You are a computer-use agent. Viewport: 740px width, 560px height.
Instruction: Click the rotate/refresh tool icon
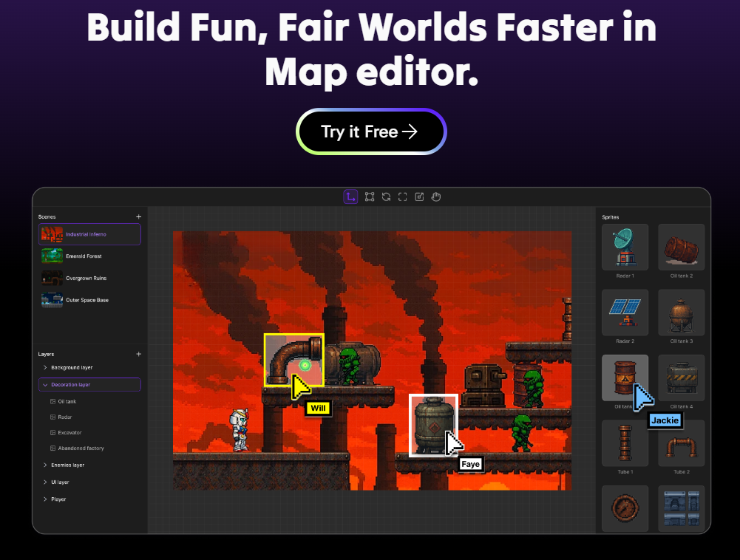click(386, 197)
